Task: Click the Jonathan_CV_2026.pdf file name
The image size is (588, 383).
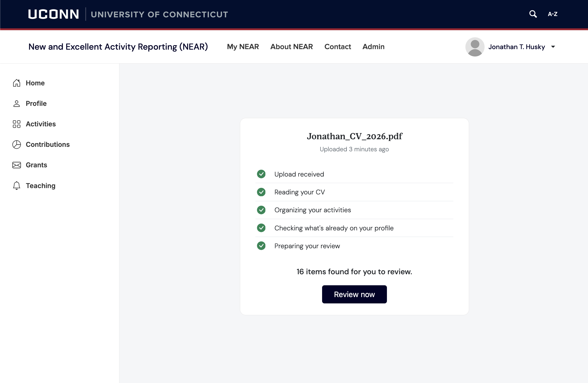Action: tap(354, 136)
